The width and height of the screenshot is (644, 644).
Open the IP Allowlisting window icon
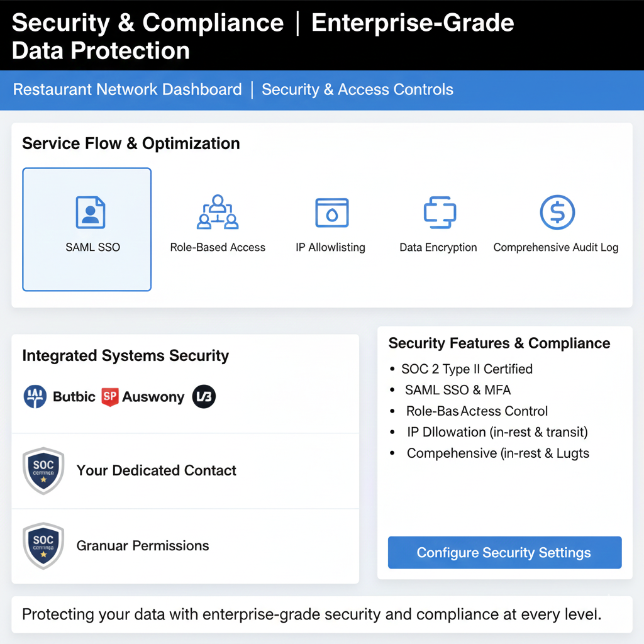coord(332,213)
